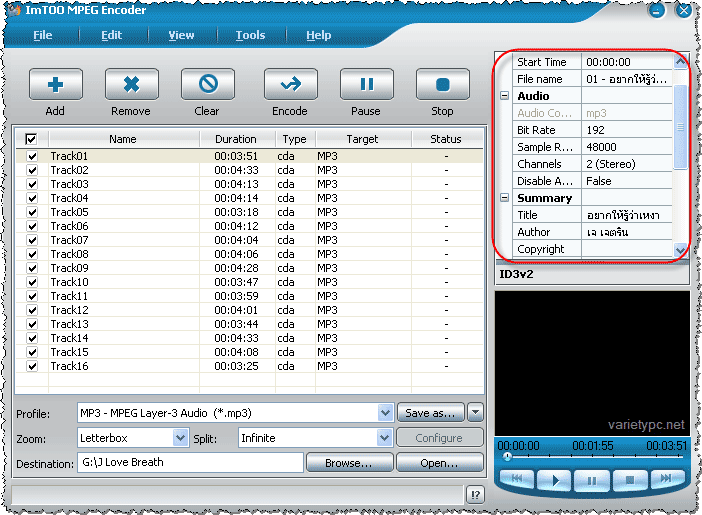702x515 pixels.
Task: Click the Clear list toolbar button
Action: click(208, 84)
